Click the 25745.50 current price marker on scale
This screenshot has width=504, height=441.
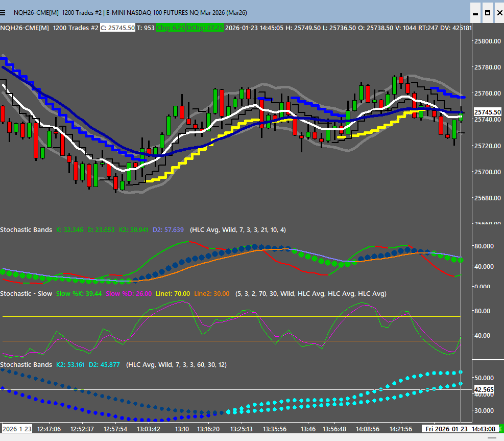(487, 112)
